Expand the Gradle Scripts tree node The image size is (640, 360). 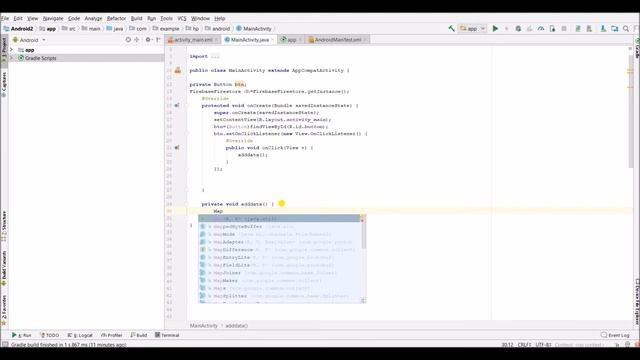click(x=11, y=58)
